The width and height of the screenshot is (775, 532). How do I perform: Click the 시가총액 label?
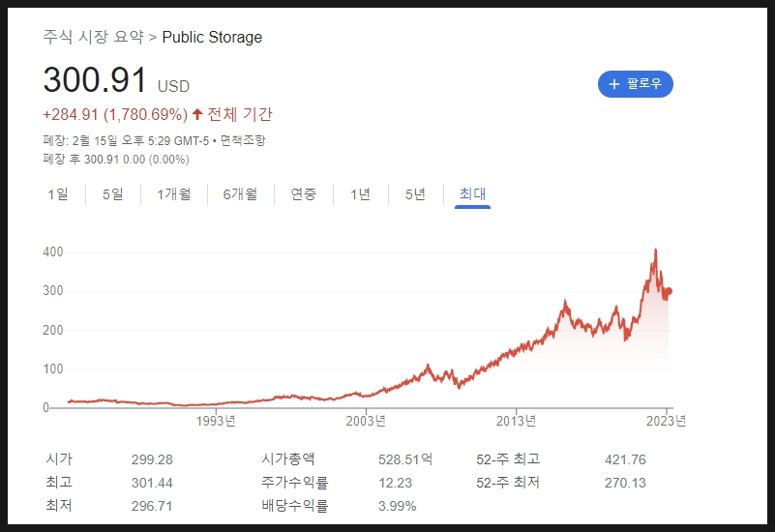[x=288, y=459]
